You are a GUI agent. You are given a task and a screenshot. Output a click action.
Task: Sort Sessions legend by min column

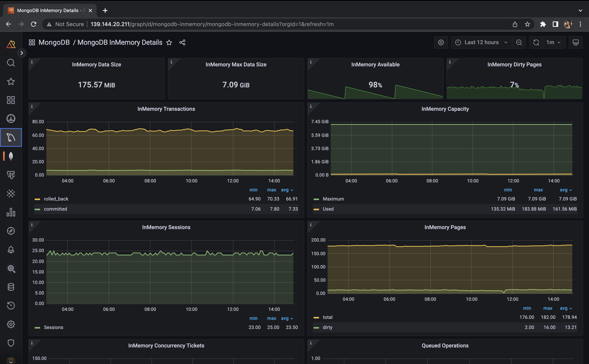pyautogui.click(x=253, y=318)
